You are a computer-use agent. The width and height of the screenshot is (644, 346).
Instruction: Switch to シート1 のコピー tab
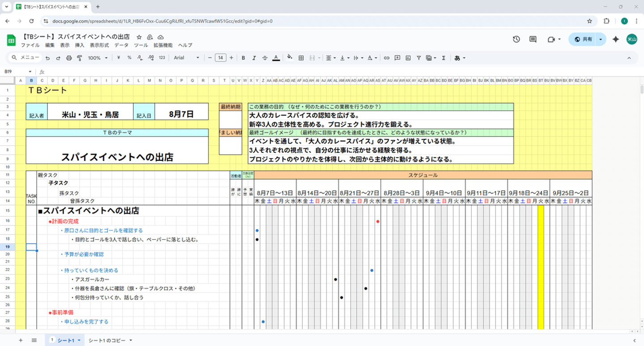(107, 341)
